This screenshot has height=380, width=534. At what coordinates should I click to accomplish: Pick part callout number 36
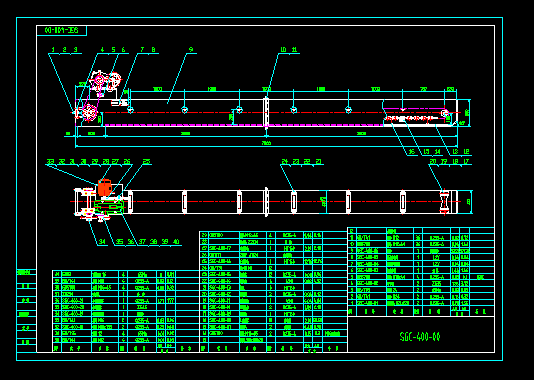point(131,242)
